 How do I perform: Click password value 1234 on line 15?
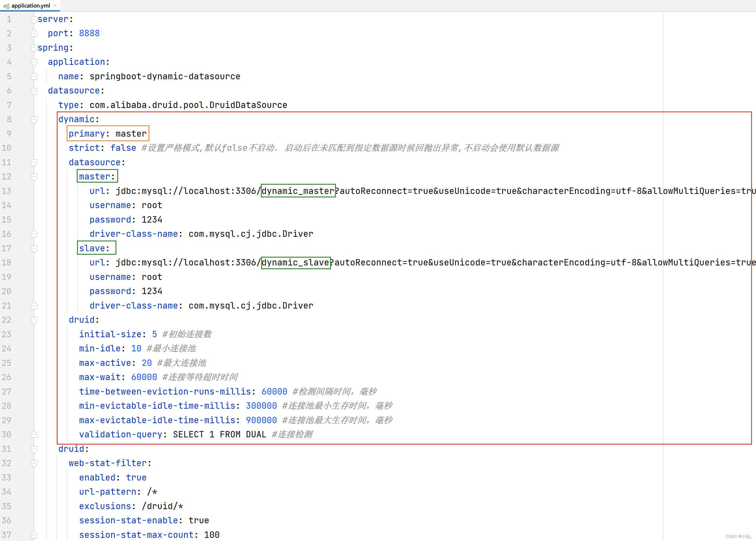pos(152,220)
